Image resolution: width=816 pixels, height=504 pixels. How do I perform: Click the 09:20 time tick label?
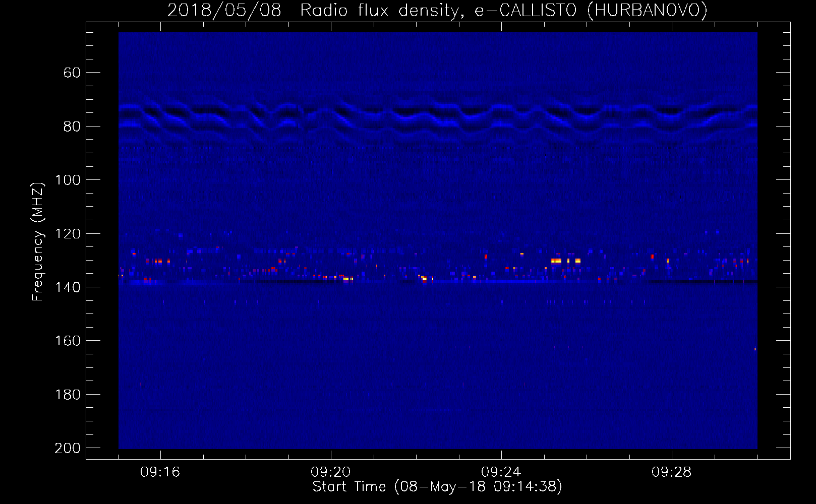[x=331, y=472]
